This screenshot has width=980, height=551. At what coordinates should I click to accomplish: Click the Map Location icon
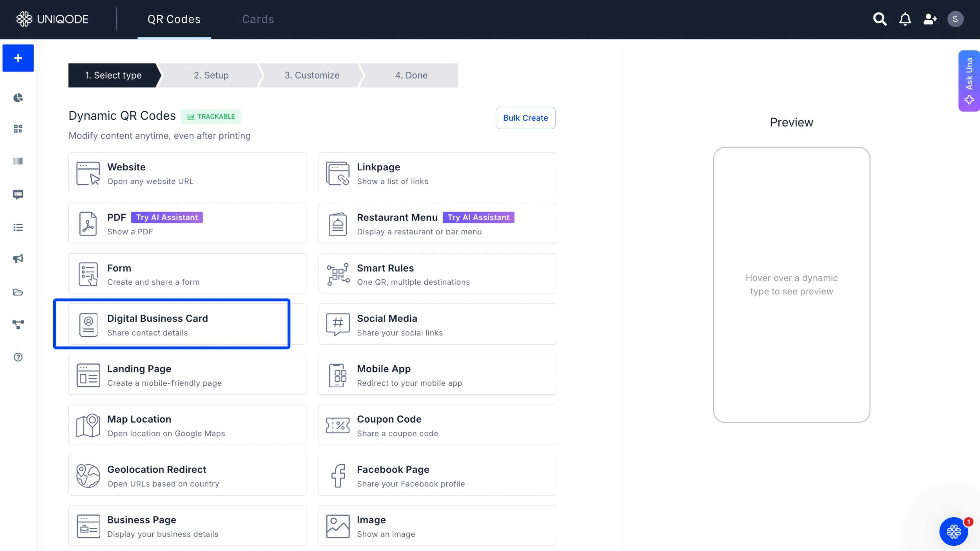pyautogui.click(x=88, y=425)
